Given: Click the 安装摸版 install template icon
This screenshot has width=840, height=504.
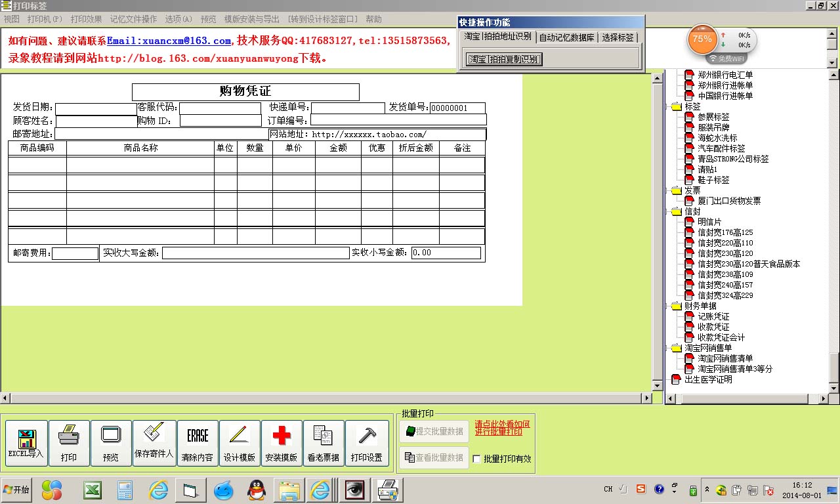Looking at the screenshot, I should (x=281, y=442).
